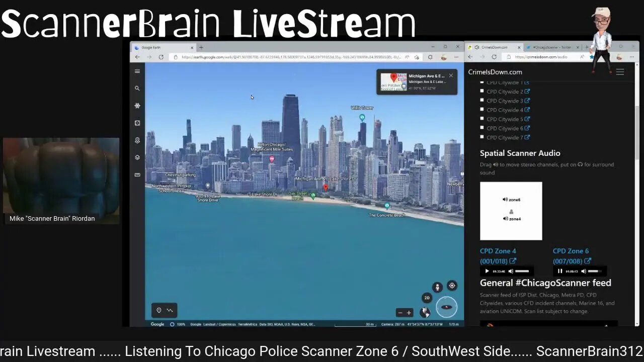Click the CrimeIsDown.com site title
The image size is (644, 362).
pos(495,72)
